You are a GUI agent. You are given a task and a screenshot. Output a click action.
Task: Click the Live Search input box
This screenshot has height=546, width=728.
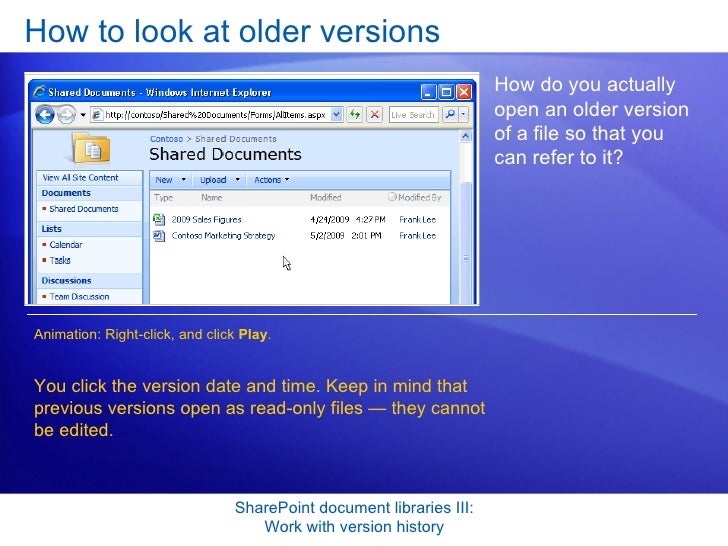click(x=413, y=115)
